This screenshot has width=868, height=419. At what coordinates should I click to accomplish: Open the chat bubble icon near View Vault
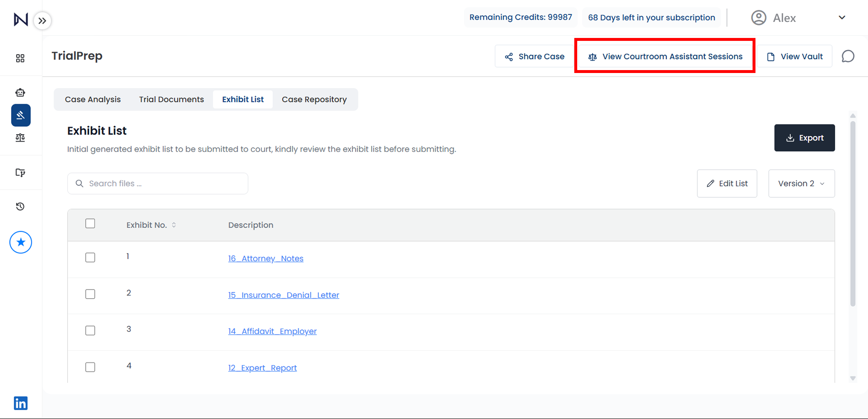coord(848,56)
